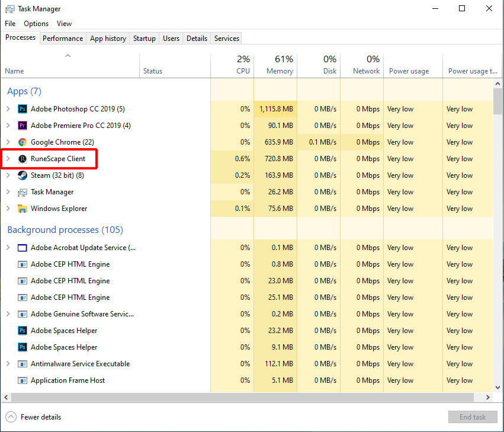504x432 pixels.
Task: Click the vertical scrollbar up arrow
Action: pos(498,84)
